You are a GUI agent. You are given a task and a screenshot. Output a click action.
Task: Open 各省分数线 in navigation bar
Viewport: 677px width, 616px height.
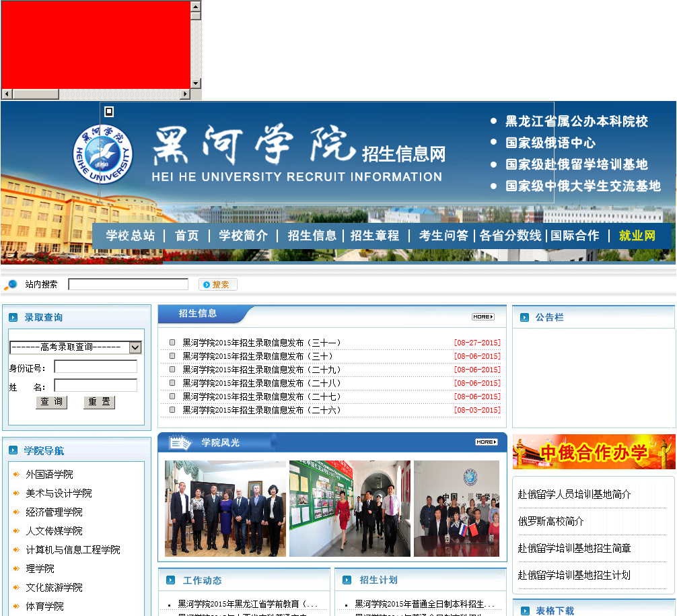510,236
